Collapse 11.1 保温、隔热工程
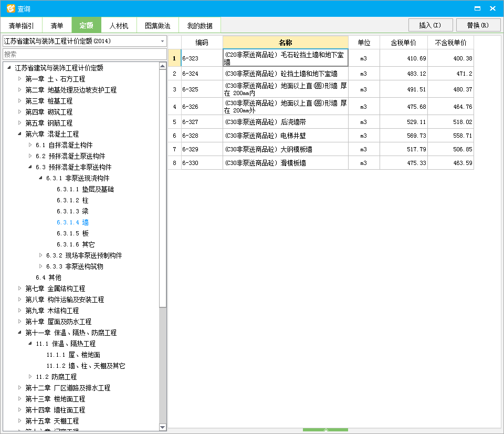Screen dimensions: 504x434 [30, 343]
